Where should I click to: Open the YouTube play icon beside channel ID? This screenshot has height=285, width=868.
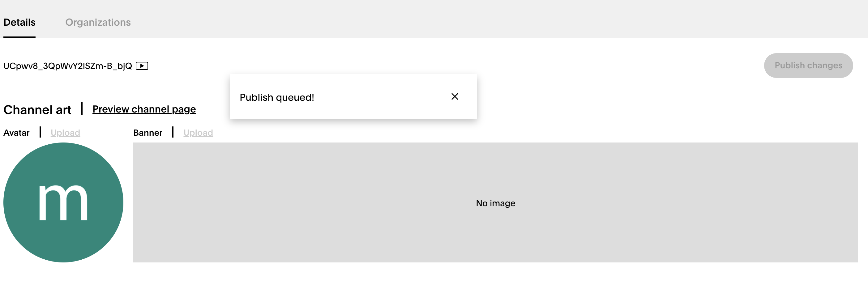(x=142, y=66)
